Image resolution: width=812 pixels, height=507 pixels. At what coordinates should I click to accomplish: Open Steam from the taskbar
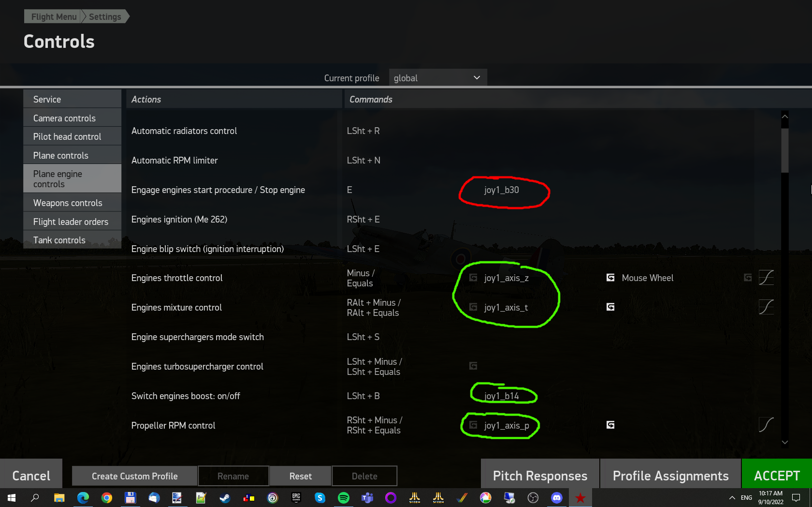click(225, 497)
